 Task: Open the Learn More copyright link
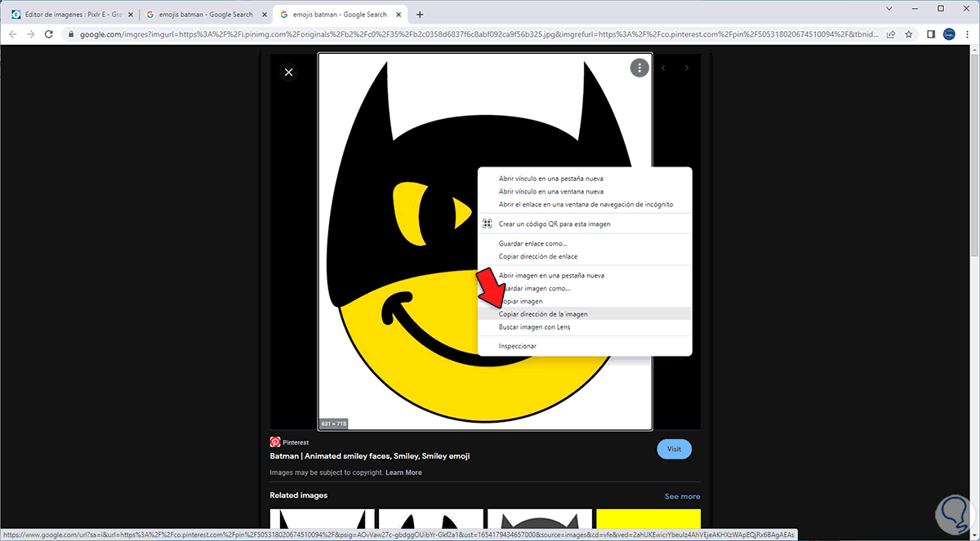pos(403,472)
